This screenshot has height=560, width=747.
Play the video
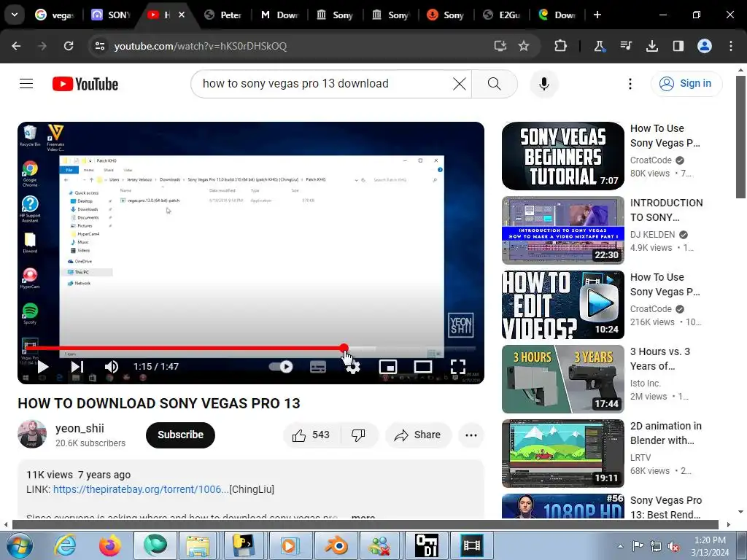[x=43, y=367]
